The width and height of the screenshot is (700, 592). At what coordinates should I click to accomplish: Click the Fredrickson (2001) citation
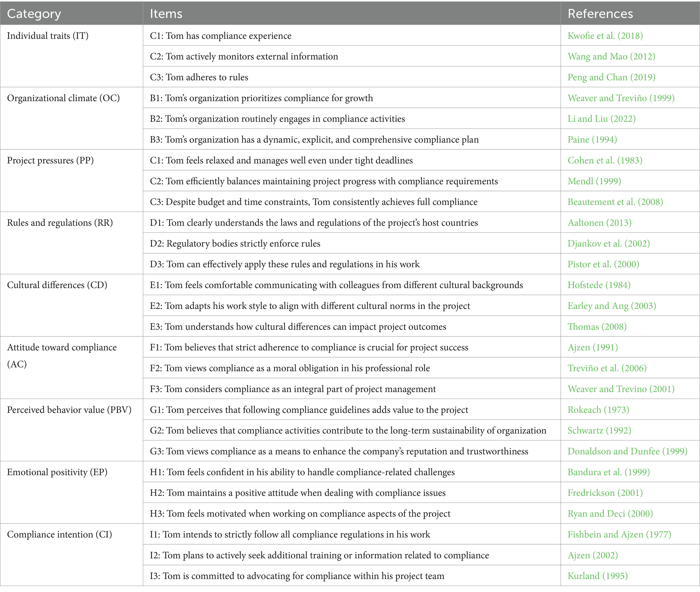(x=605, y=493)
